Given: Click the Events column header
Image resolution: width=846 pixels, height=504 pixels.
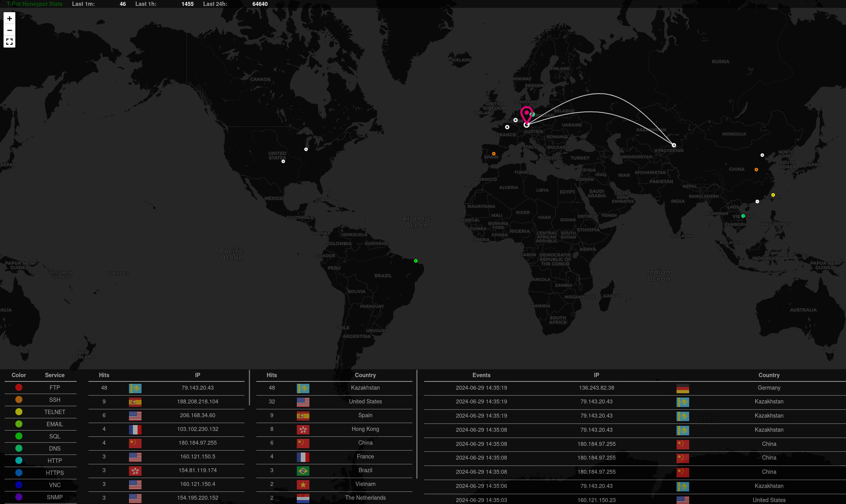Looking at the screenshot, I should coord(481,375).
